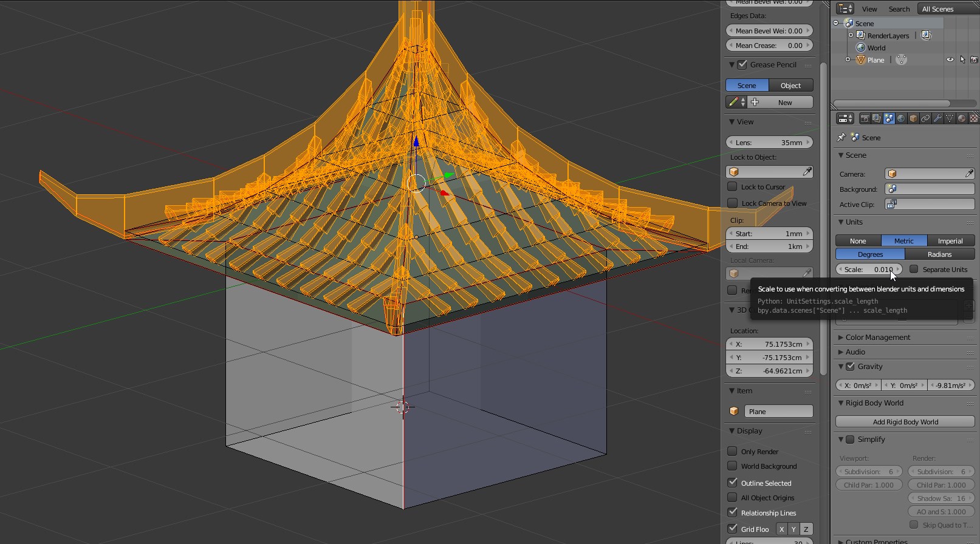Click the Background scene field icon
Screen dimensions: 980x544
pos(892,189)
